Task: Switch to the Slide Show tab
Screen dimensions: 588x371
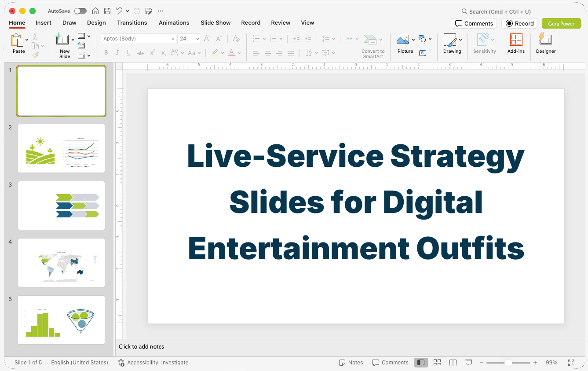Action: [215, 23]
